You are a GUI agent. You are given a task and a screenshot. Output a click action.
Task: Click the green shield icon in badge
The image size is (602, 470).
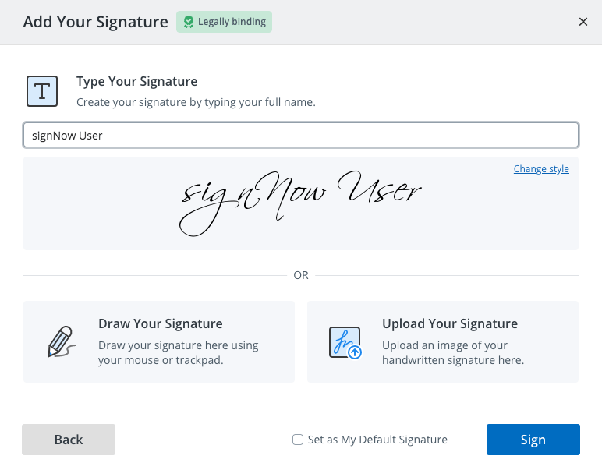coord(188,22)
